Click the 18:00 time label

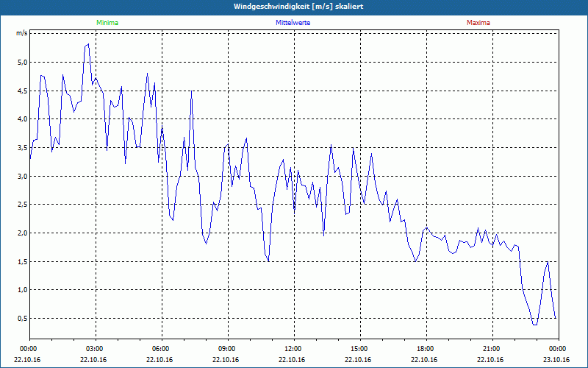point(424,349)
